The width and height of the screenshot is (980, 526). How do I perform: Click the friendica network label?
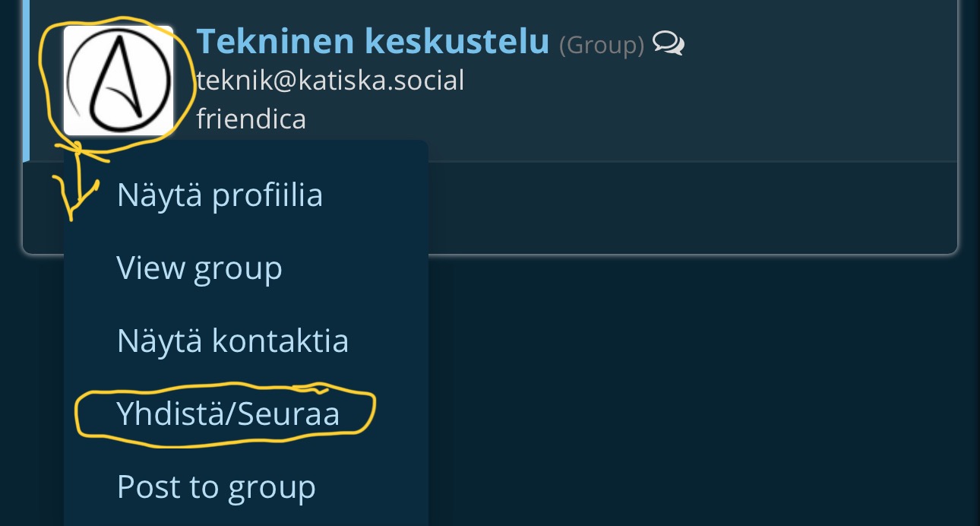pos(251,119)
